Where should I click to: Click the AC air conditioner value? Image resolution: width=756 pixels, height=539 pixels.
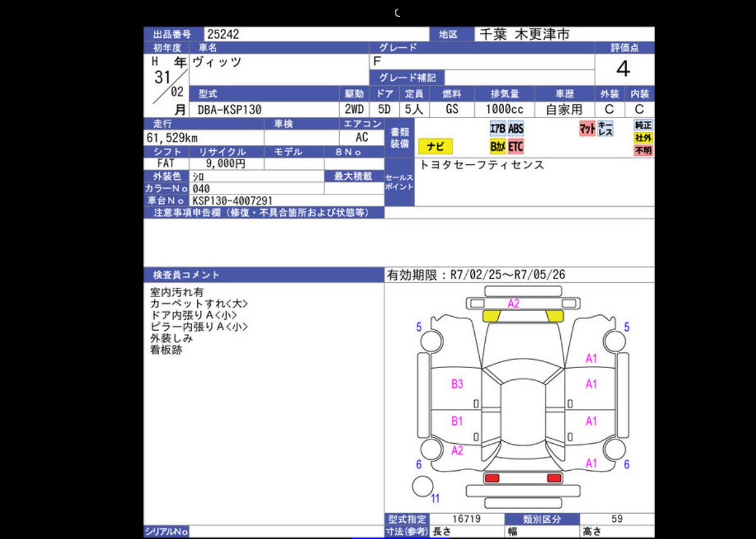[362, 138]
